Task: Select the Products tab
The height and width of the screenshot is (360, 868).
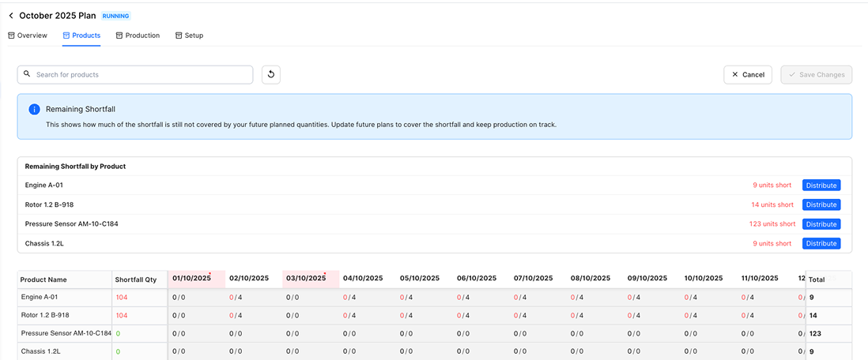Action: coord(81,36)
